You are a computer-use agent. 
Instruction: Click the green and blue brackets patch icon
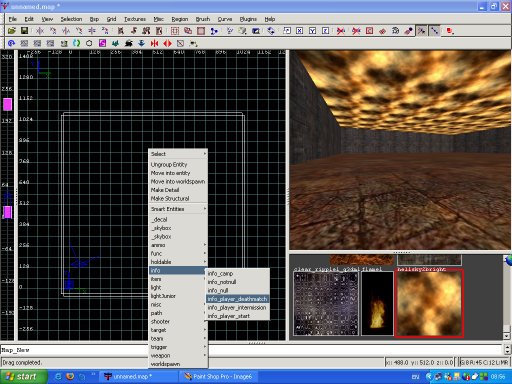76,43
